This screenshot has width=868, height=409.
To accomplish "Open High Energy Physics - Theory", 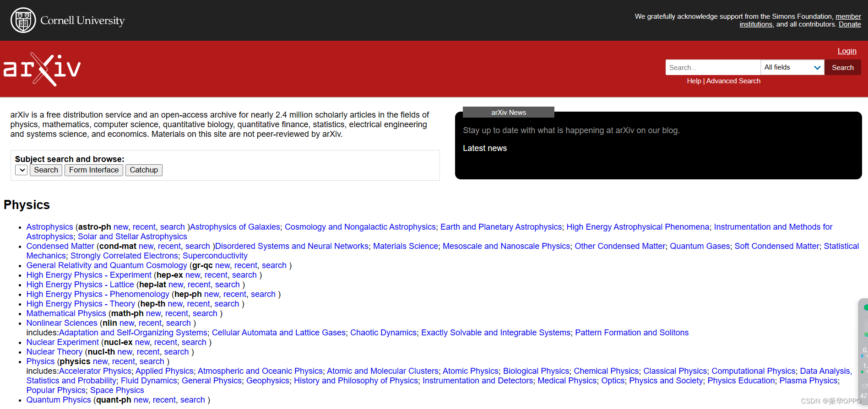I will 81,304.
